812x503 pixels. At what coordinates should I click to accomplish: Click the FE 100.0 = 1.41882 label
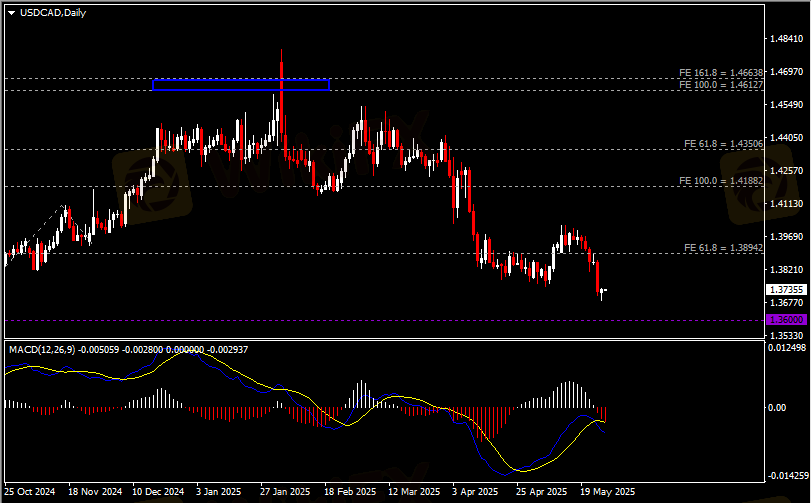[721, 181]
